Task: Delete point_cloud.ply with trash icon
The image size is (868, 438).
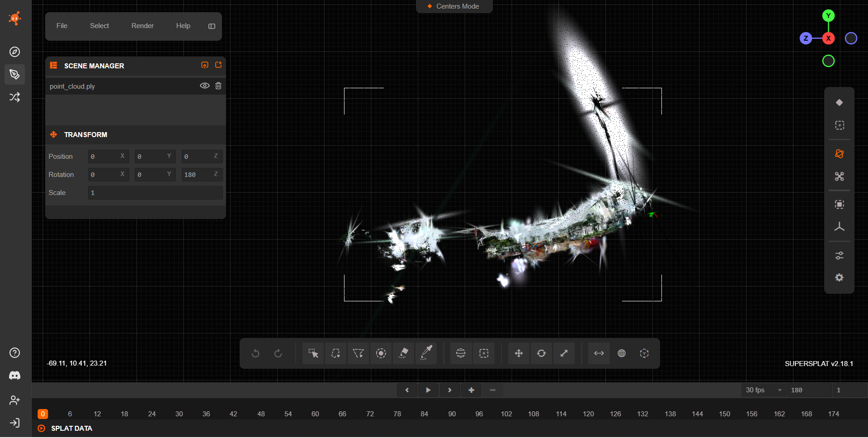Action: (218, 86)
